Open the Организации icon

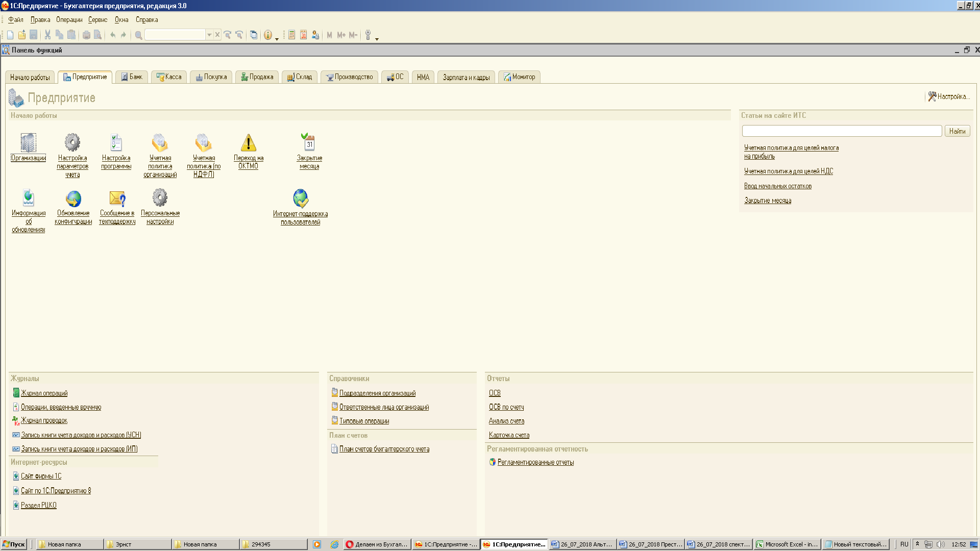(x=28, y=142)
